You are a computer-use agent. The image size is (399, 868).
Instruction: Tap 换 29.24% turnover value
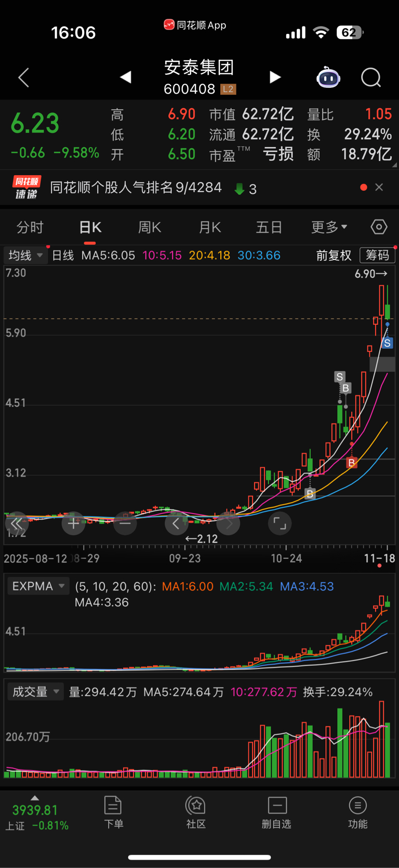point(368,134)
